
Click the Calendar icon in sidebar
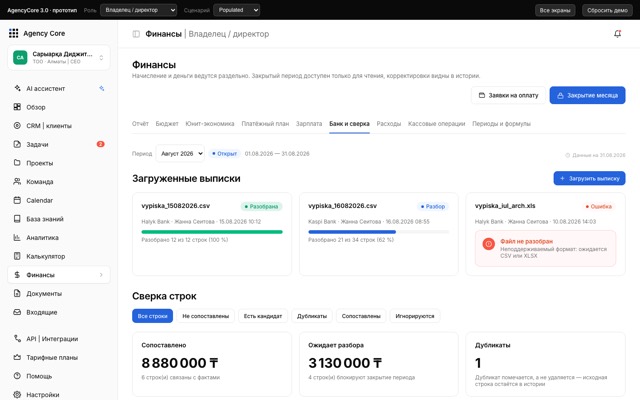[17, 200]
